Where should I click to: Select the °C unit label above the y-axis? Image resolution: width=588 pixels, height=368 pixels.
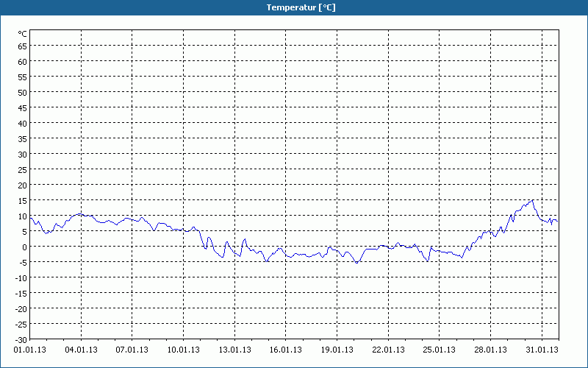(22, 34)
